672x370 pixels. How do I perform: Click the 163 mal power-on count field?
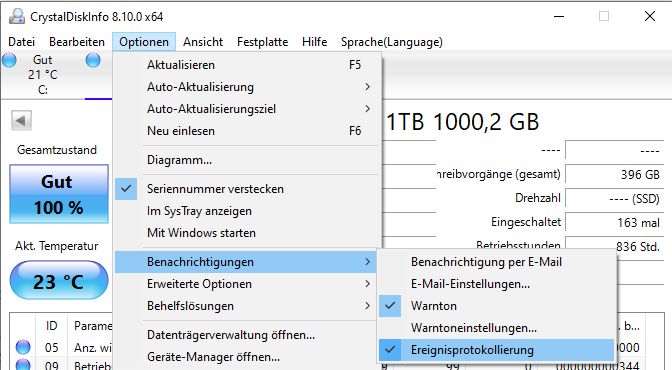pyautogui.click(x=615, y=223)
